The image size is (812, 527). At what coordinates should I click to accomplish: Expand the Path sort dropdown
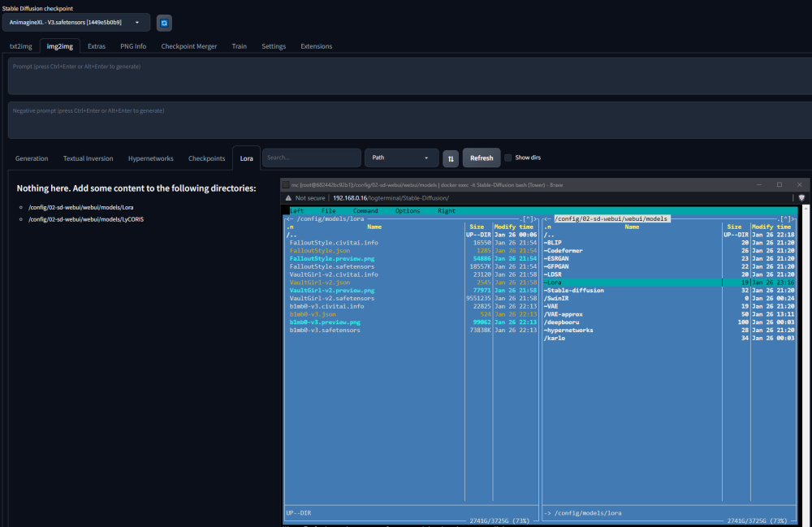pyautogui.click(x=402, y=158)
